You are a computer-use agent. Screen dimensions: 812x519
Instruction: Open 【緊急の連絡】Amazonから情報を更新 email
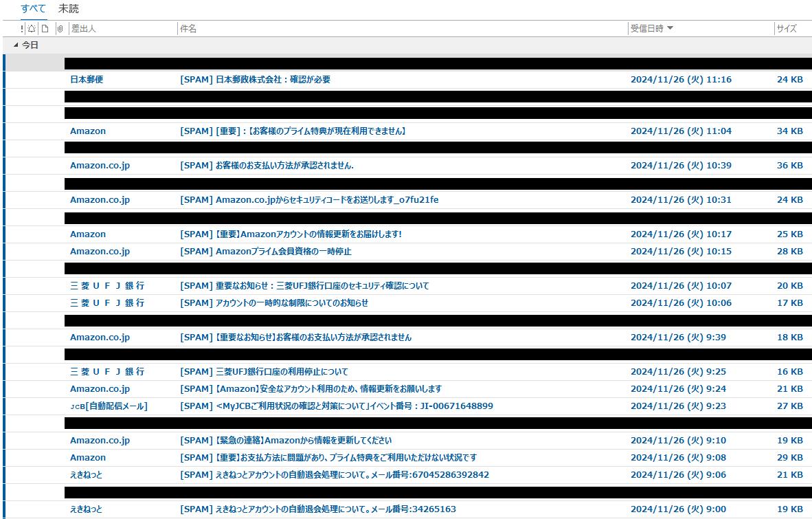click(x=286, y=440)
